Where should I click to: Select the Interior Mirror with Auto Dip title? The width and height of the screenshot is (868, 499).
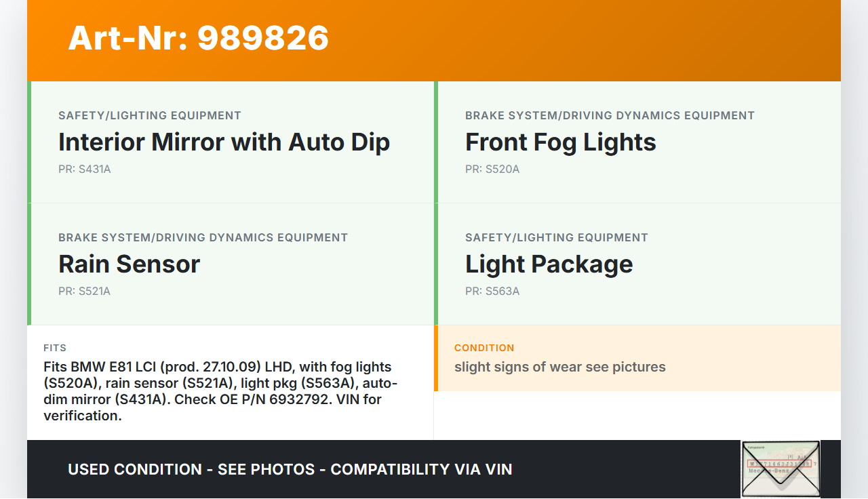tap(224, 142)
